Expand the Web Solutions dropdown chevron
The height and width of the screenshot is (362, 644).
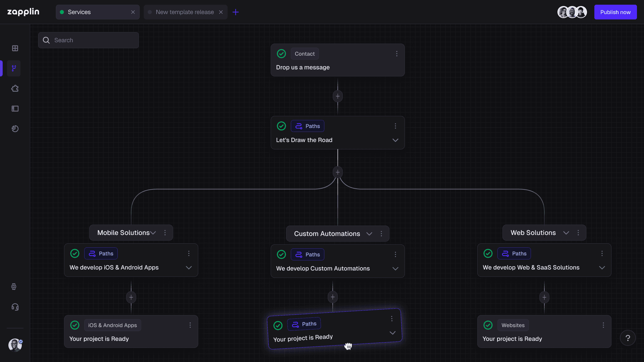(566, 233)
